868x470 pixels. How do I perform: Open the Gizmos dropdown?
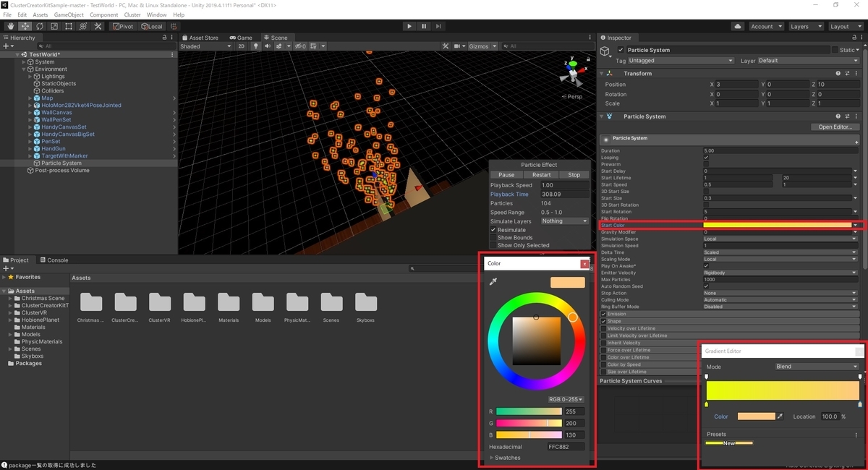pyautogui.click(x=482, y=46)
